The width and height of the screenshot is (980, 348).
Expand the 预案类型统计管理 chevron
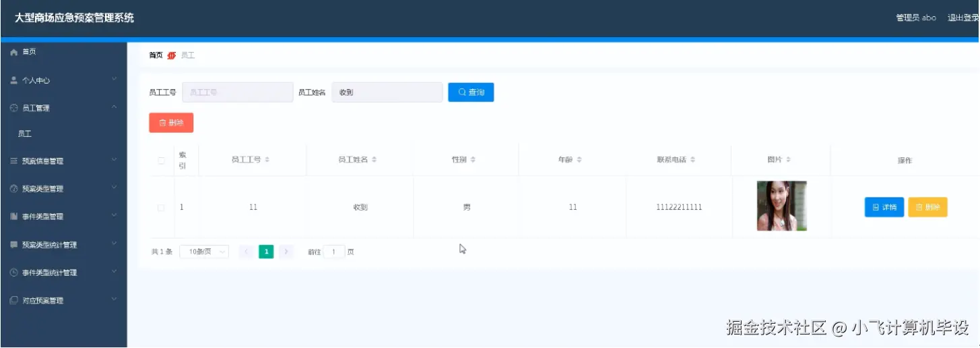pyautogui.click(x=114, y=244)
